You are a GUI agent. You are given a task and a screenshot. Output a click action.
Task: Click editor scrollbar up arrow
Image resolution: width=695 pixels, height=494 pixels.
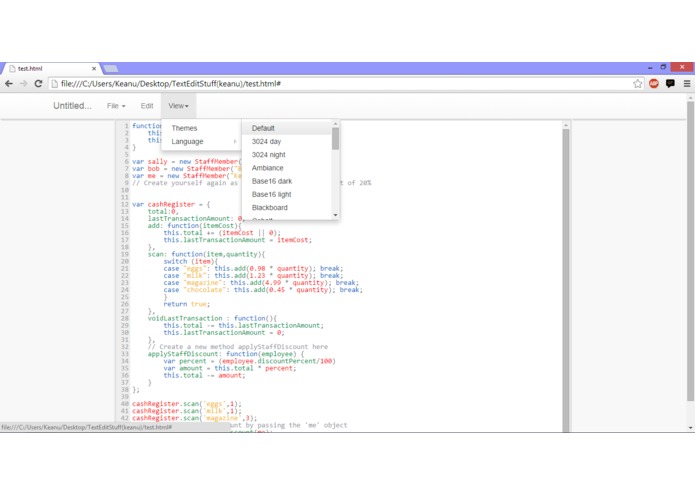(x=566, y=125)
